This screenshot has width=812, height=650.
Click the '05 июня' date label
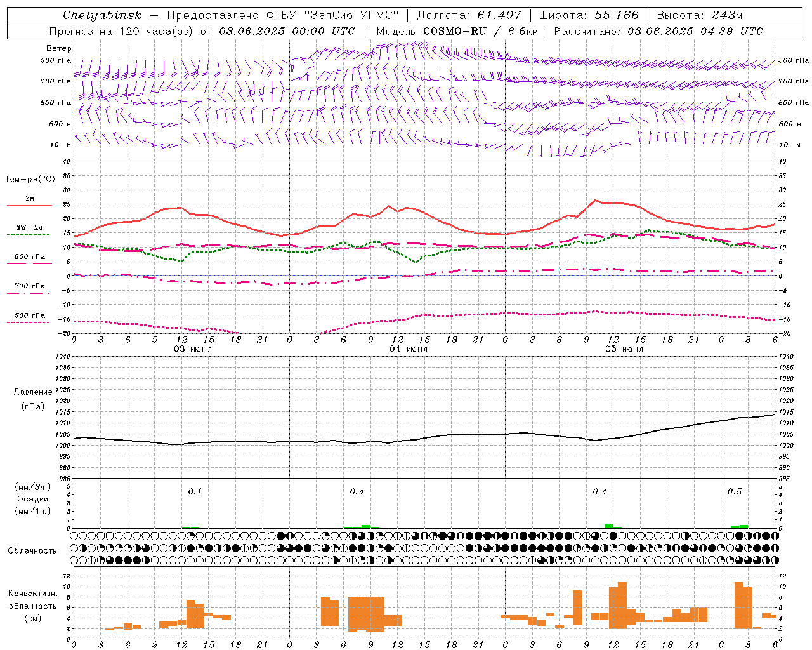coord(624,349)
